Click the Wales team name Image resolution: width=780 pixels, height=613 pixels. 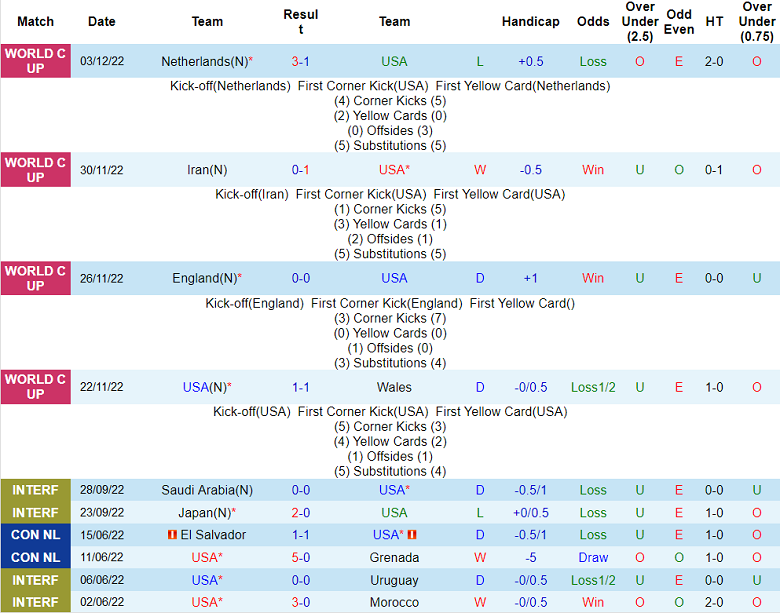click(394, 387)
